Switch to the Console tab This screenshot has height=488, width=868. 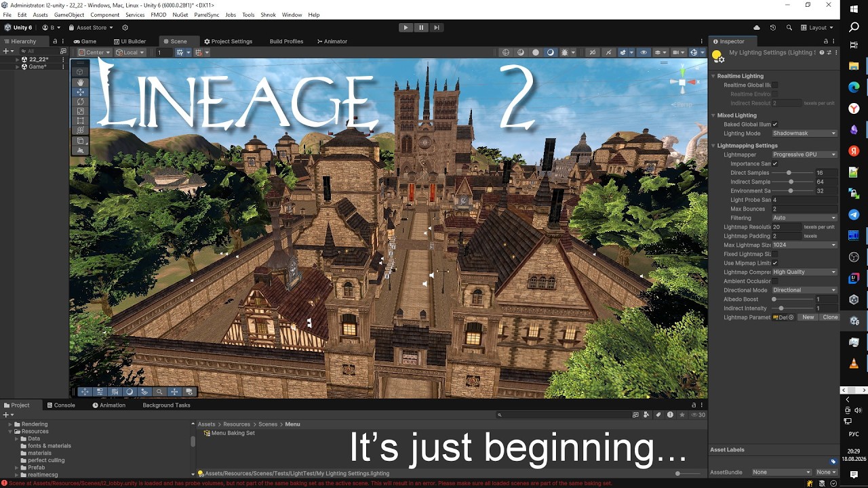[60, 405]
